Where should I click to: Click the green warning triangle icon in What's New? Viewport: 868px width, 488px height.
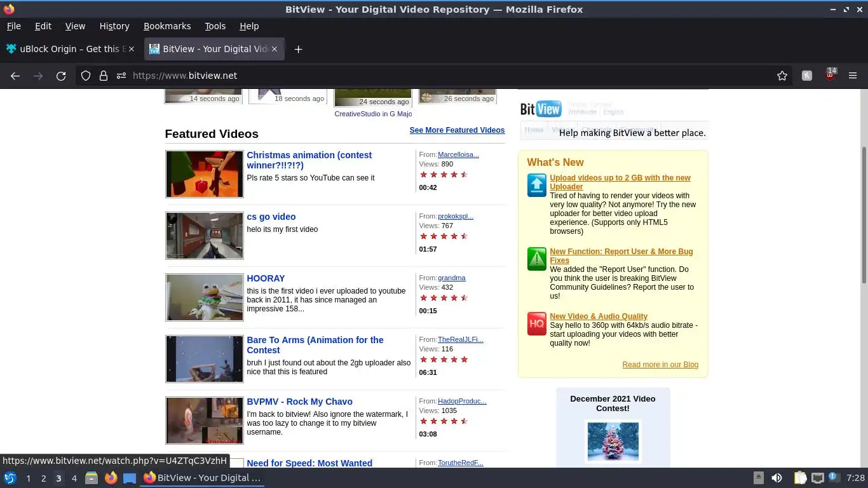[537, 259]
